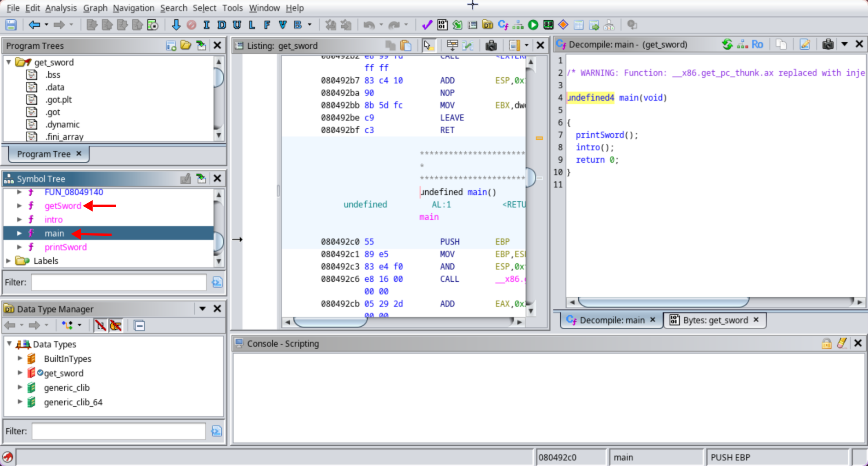Click the Data Type Manager DT toolbar icon
868x466 pixels.
tap(488, 25)
